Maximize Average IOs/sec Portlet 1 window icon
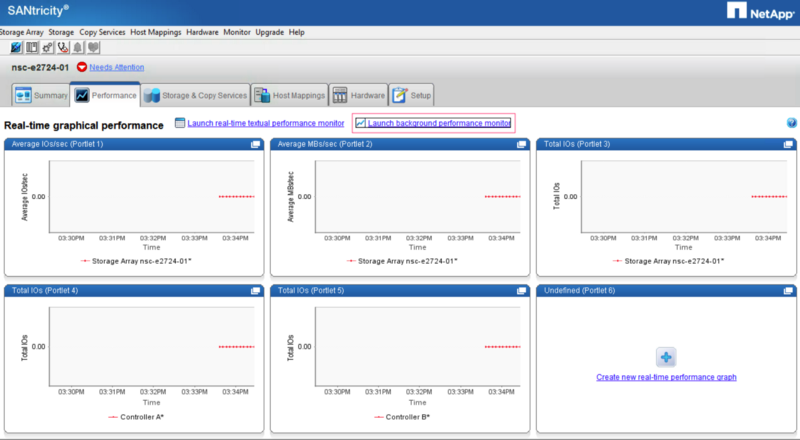This screenshot has width=800, height=440. pyautogui.click(x=255, y=145)
